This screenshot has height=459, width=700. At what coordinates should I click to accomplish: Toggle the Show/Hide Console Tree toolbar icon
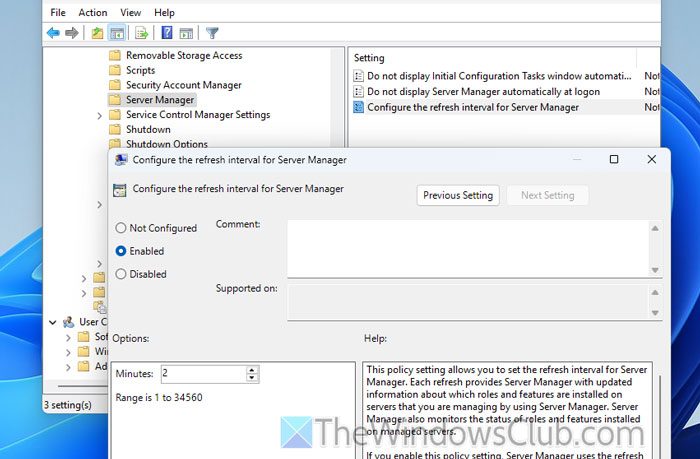[117, 33]
